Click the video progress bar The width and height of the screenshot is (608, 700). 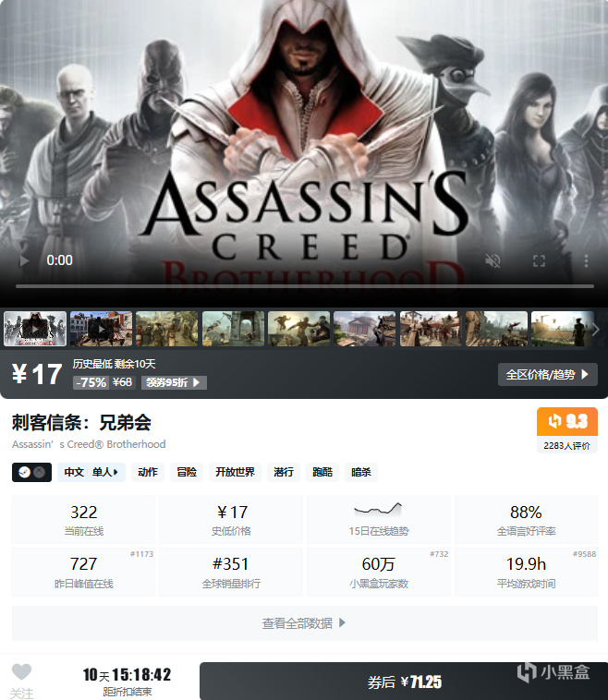(305, 286)
